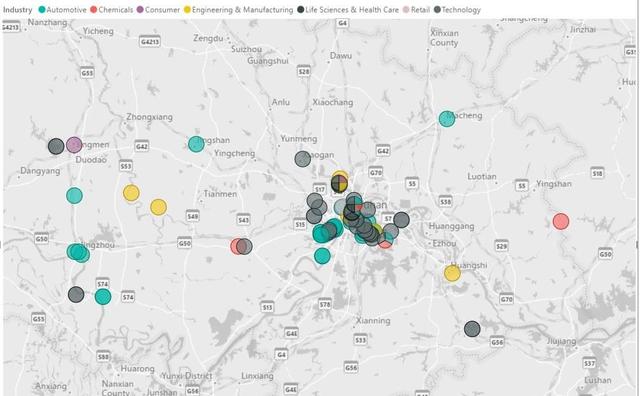Click the purple Consumer bubble near Jingmen
This screenshot has width=640, height=396.
[74, 145]
